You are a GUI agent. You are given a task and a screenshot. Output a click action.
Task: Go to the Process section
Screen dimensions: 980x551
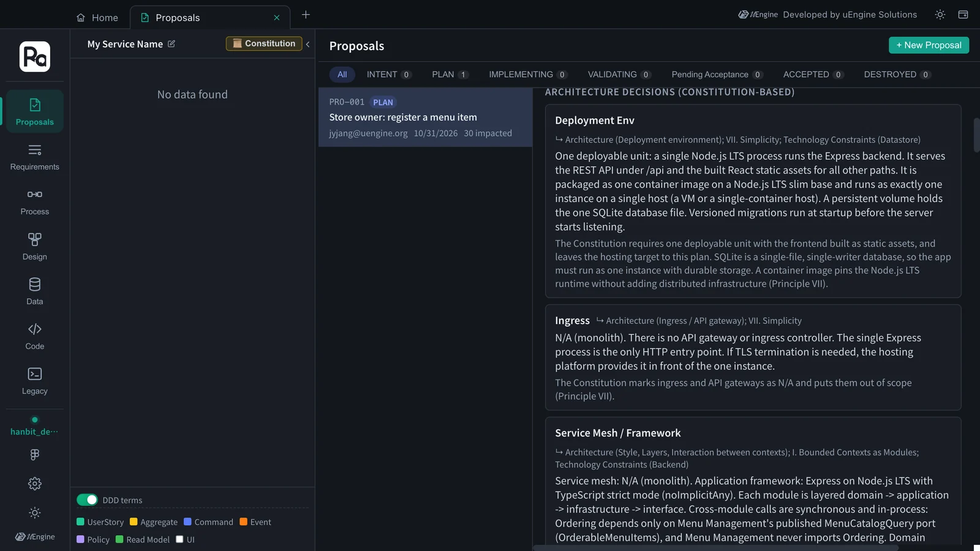[35, 201]
